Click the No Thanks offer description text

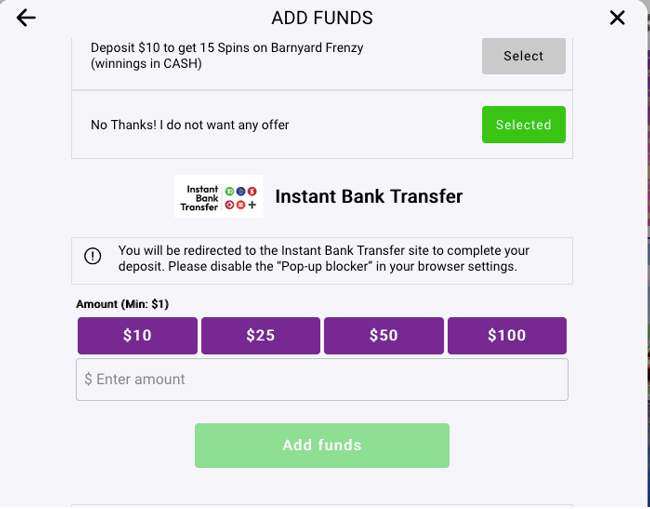(x=190, y=125)
